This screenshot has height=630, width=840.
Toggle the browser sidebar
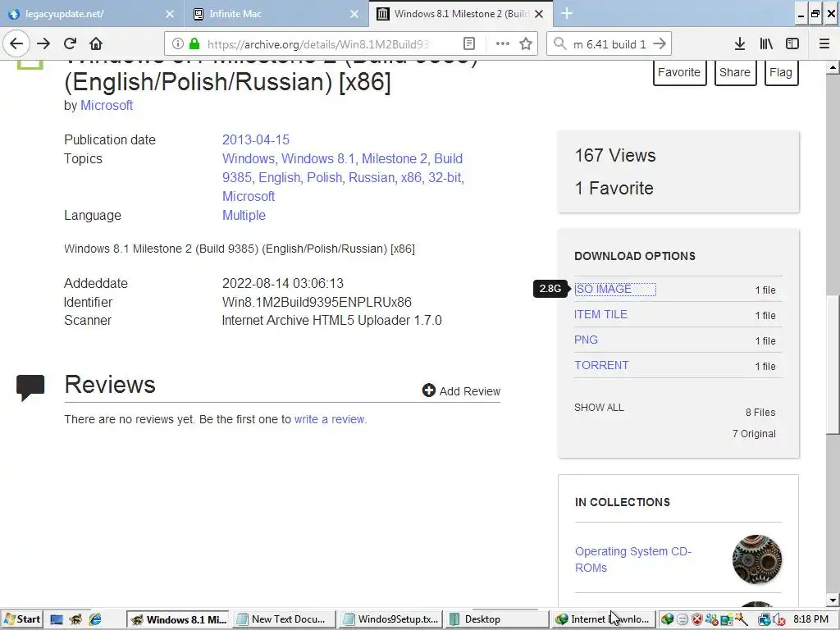tap(792, 44)
